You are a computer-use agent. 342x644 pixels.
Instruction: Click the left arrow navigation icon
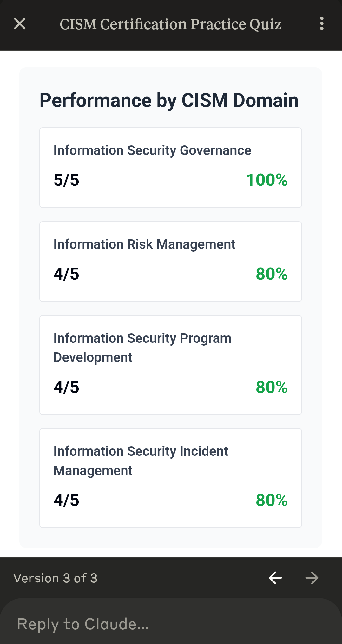click(275, 578)
